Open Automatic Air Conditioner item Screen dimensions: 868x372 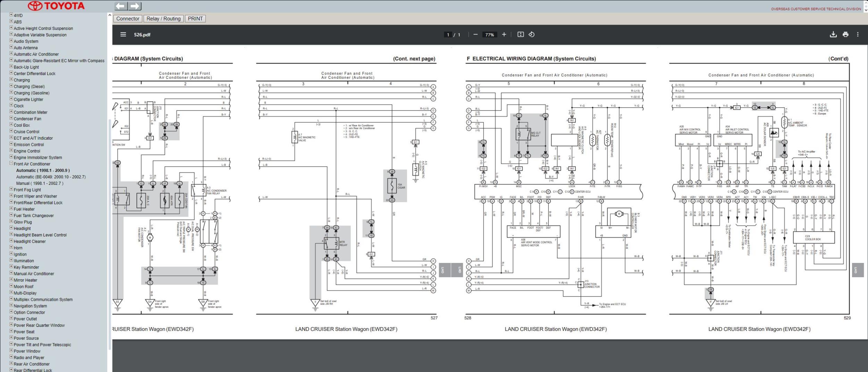[36, 54]
